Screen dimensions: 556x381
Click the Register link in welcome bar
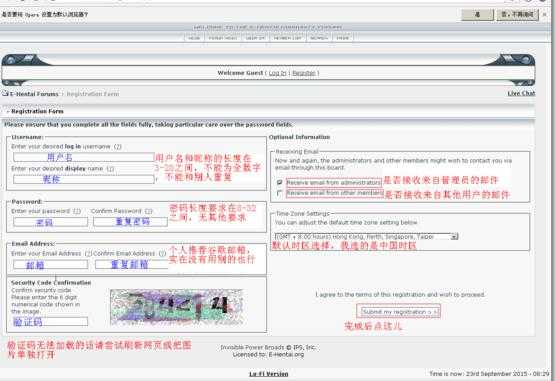[304, 73]
